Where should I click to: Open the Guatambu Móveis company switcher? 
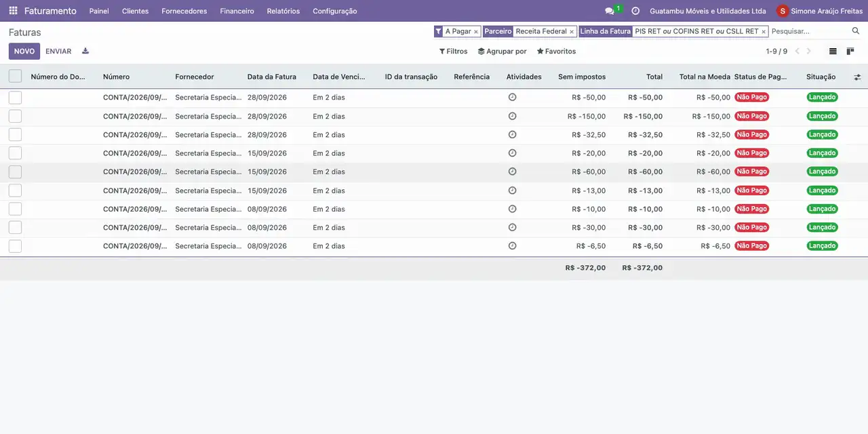(708, 11)
